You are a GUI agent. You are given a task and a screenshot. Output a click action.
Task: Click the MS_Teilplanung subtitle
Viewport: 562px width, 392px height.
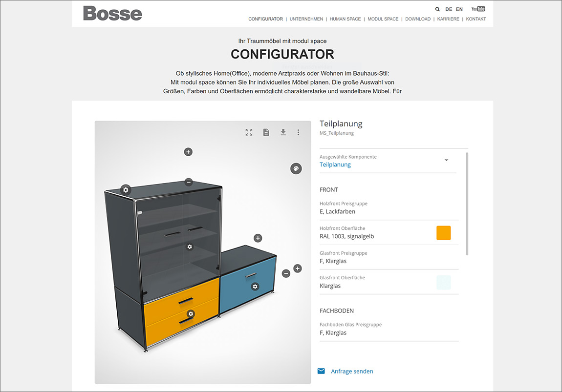337,133
